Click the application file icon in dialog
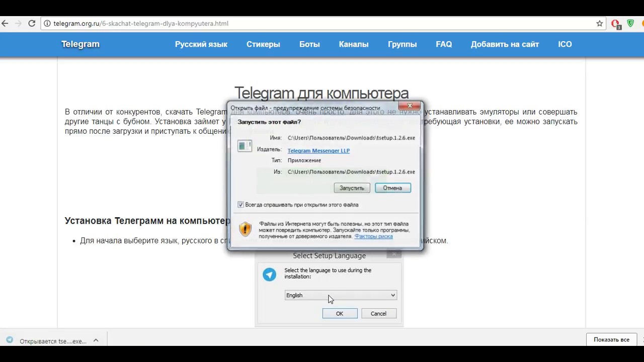The image size is (644, 362). point(245,146)
